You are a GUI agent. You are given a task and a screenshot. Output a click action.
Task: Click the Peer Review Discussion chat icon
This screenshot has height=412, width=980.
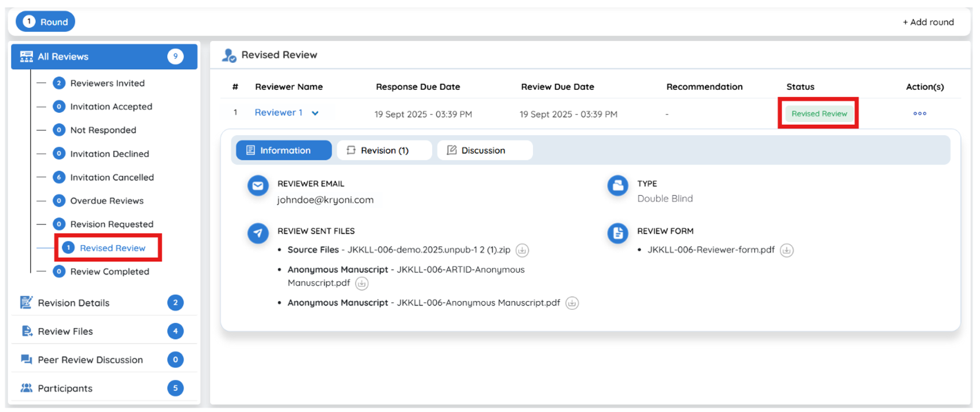[26, 360]
